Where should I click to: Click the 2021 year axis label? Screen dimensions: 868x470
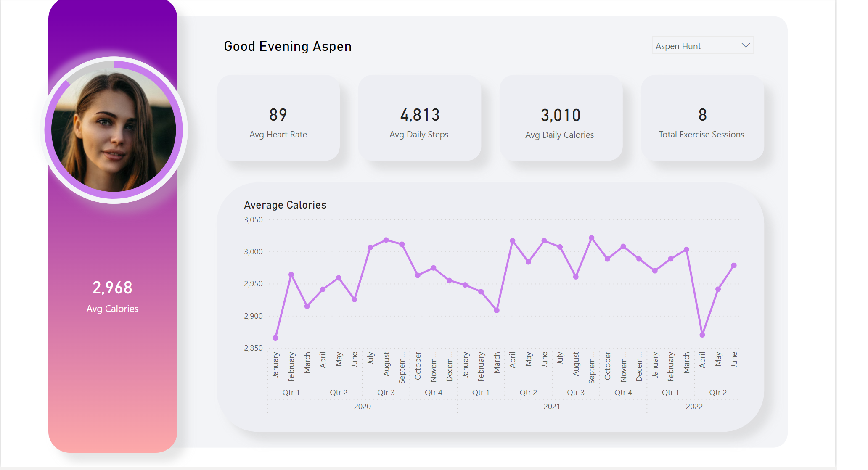click(x=552, y=407)
